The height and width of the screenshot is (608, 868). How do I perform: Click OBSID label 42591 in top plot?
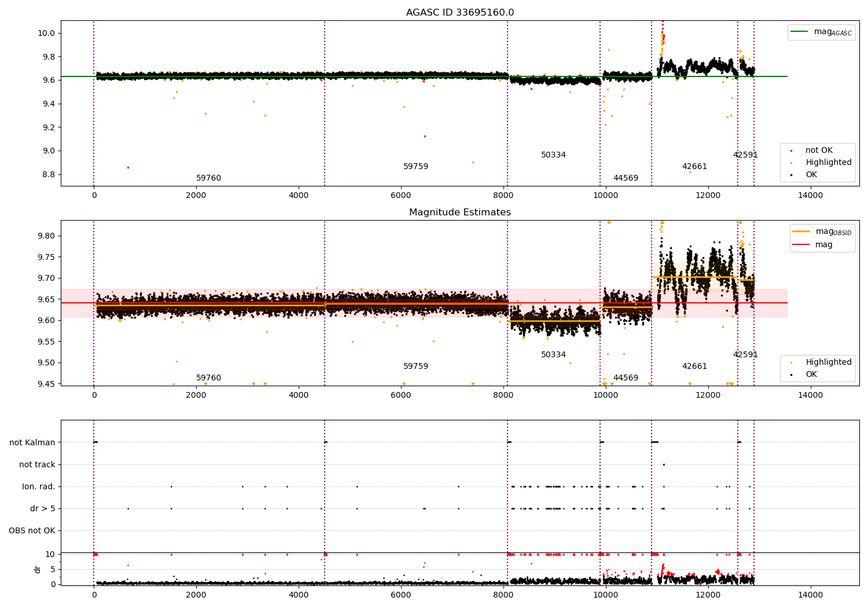(745, 155)
